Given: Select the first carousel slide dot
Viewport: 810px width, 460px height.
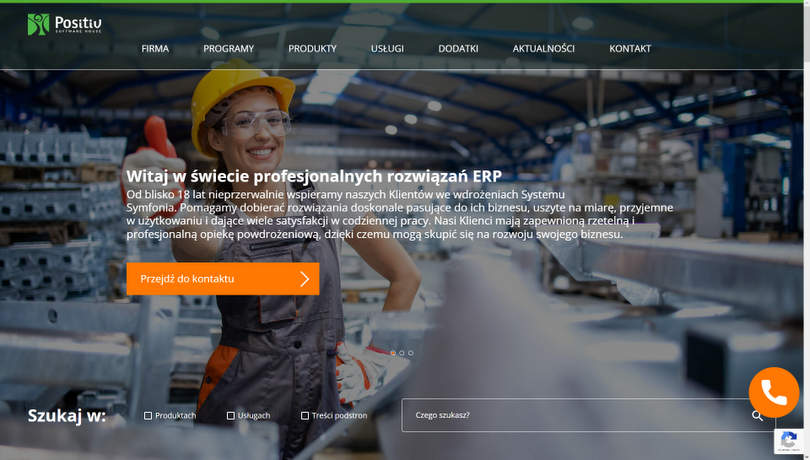Looking at the screenshot, I should point(393,353).
